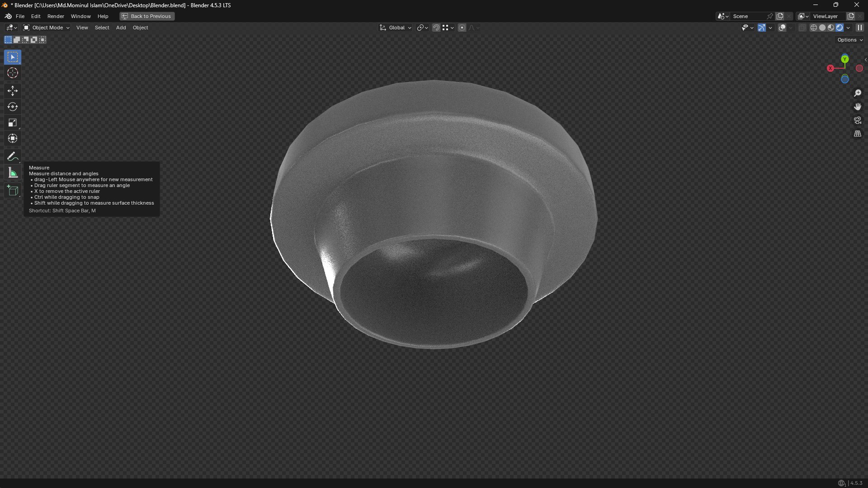868x488 pixels.
Task: Select the Scale tool
Action: 13,122
